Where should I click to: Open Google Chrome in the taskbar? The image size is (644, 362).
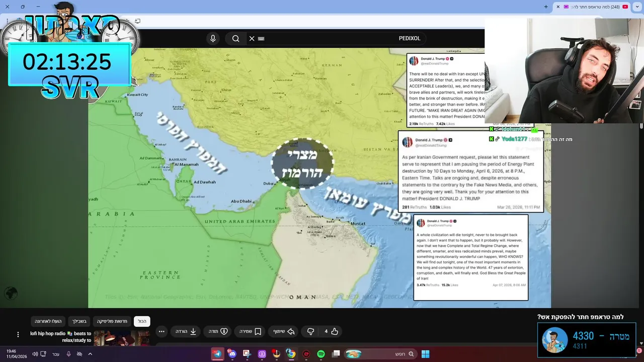[291, 354]
